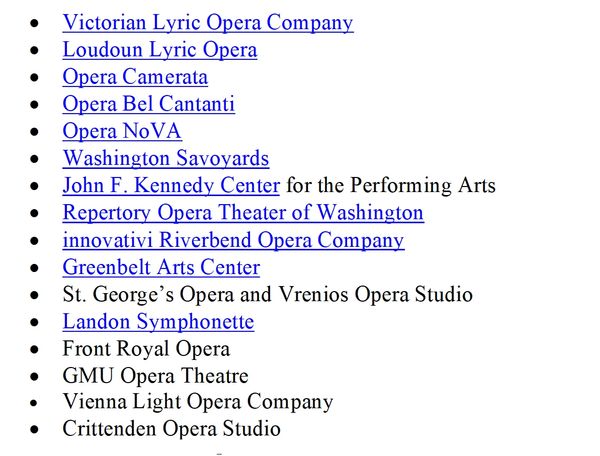Visit the Opera Bel Cantanti link
600x456 pixels.
tap(148, 104)
